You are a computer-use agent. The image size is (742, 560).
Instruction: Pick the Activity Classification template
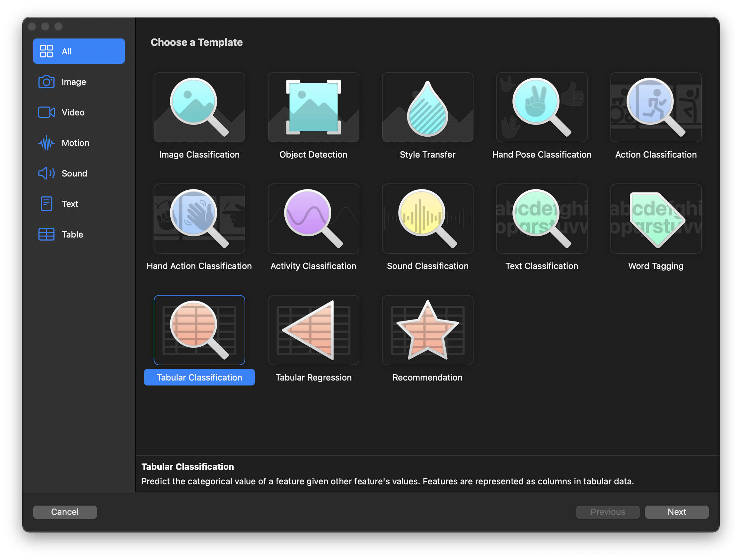313,219
